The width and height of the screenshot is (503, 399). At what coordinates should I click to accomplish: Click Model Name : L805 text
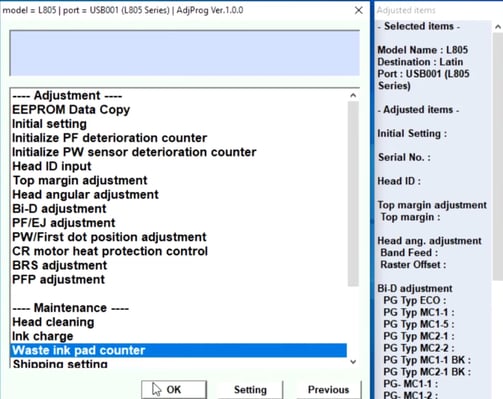[423, 50]
